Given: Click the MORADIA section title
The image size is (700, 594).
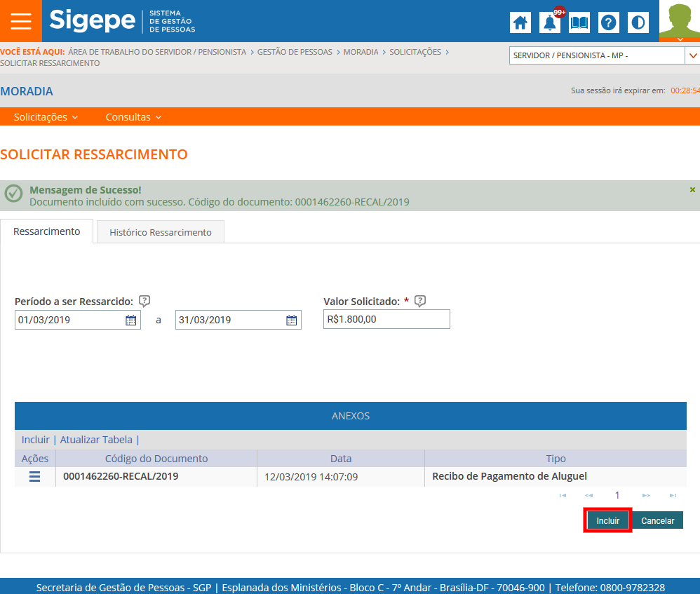Looking at the screenshot, I should coord(27,91).
